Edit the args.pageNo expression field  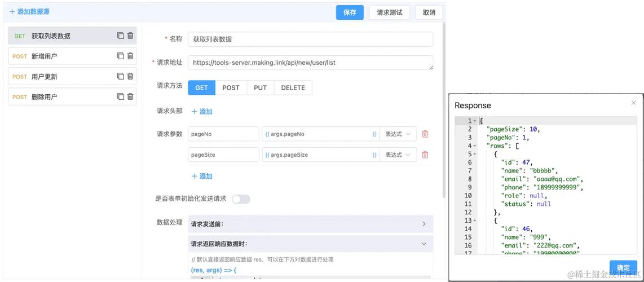click(320, 134)
